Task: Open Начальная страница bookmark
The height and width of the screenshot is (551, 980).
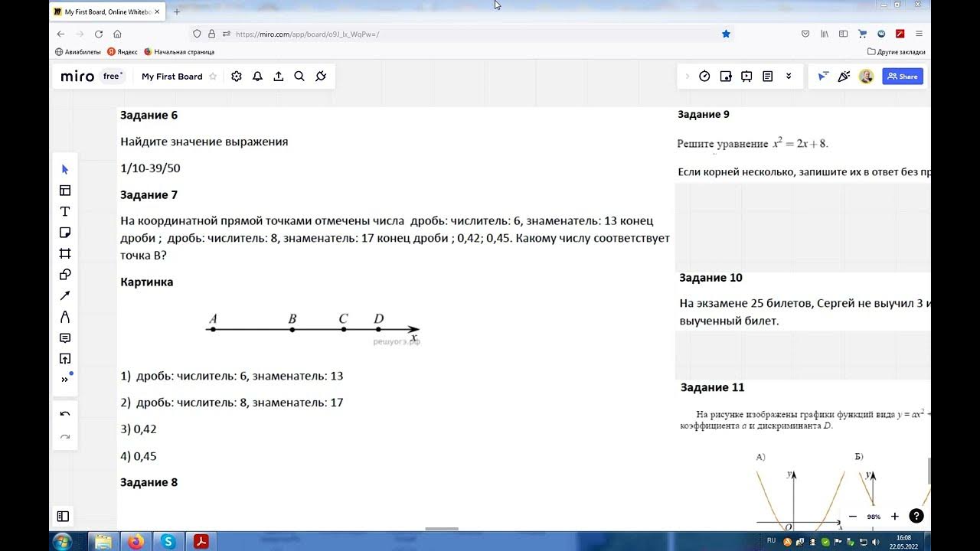Action: [179, 52]
